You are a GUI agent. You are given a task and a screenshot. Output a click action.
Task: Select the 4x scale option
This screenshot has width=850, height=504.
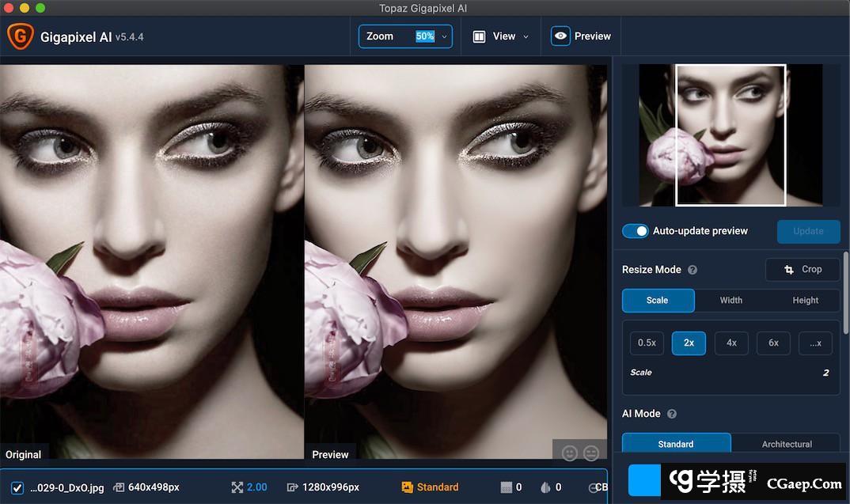[x=731, y=343]
